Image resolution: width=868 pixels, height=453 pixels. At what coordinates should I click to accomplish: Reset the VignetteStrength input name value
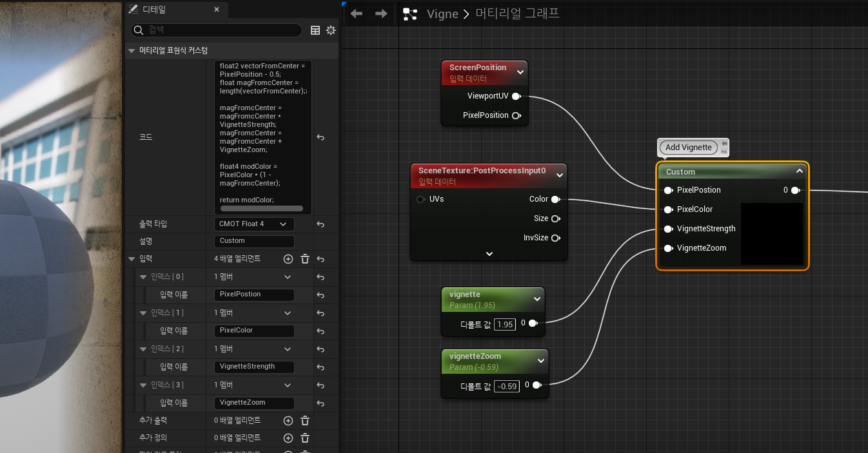(321, 367)
